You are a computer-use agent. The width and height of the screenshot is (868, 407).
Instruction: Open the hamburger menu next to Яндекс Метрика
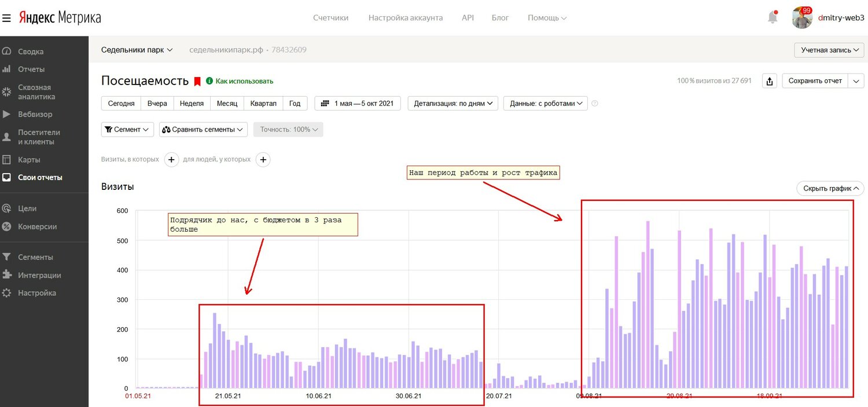[x=6, y=18]
